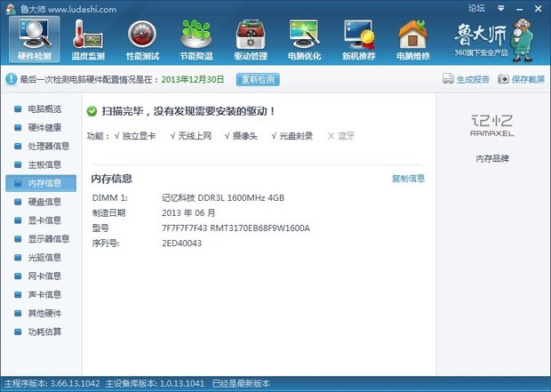Screen dimensions: 551x392
Task: Open 温度监测 temperature monitor
Action: [88, 40]
